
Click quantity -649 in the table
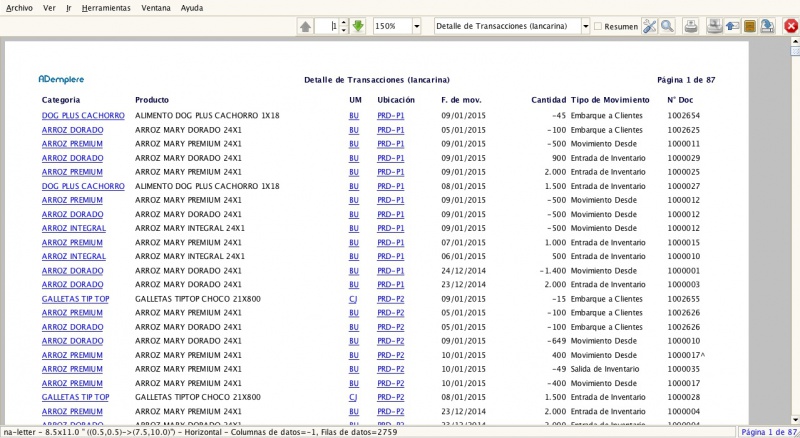point(557,341)
